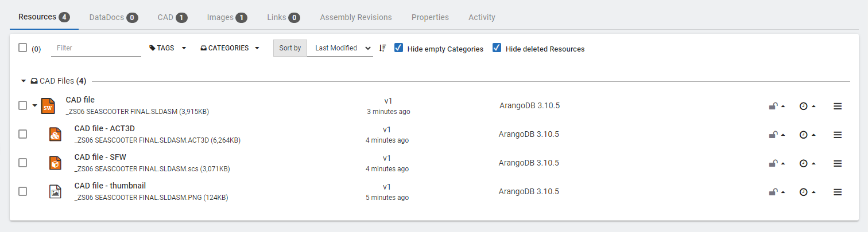Screen dimensions: 868x232
Task: Click the Filter text field
Action: point(96,48)
